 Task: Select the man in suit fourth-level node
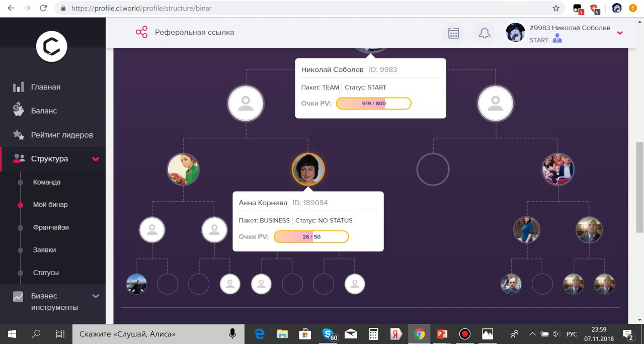point(589,230)
